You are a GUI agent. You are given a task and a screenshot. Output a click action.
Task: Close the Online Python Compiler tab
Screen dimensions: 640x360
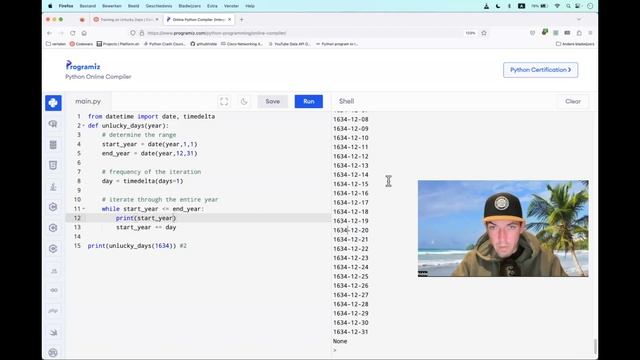230,20
